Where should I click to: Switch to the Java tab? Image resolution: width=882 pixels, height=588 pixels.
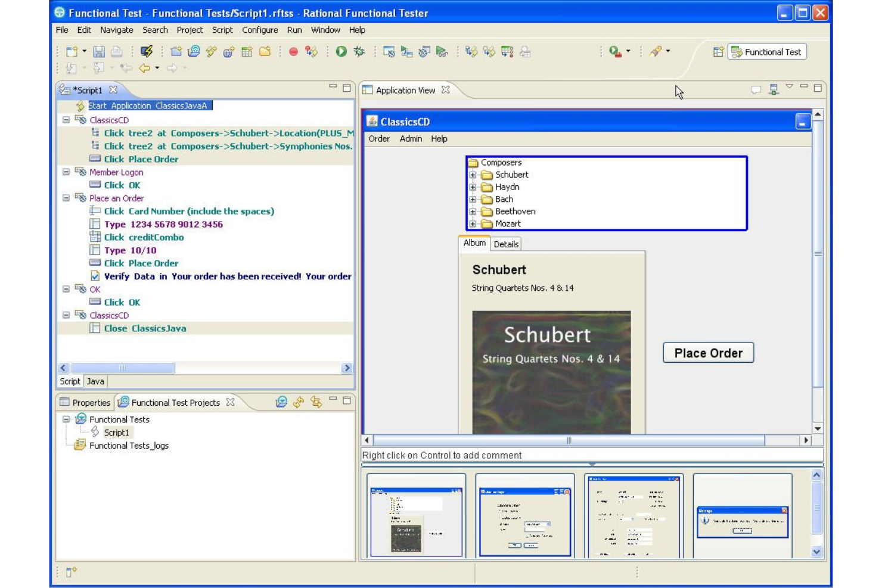95,381
